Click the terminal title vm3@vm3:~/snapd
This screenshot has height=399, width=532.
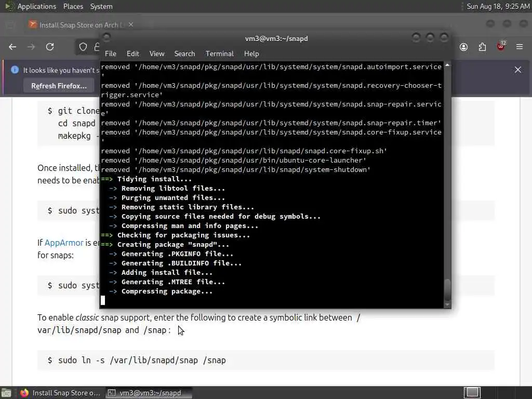(x=276, y=38)
